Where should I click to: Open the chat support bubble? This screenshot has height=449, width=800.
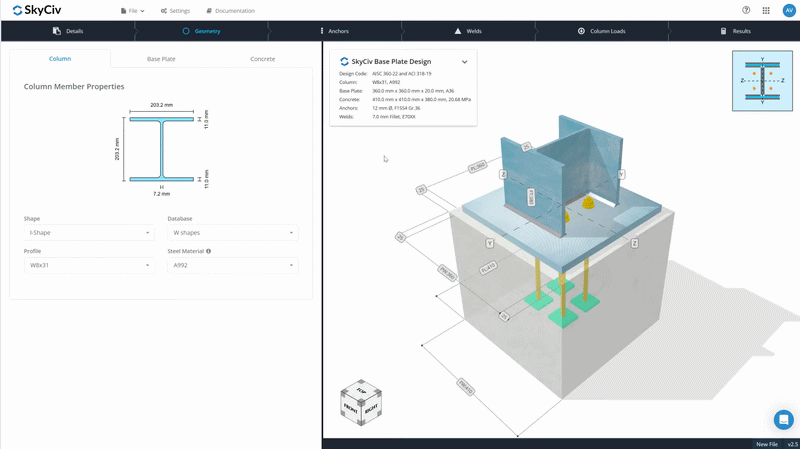[783, 420]
